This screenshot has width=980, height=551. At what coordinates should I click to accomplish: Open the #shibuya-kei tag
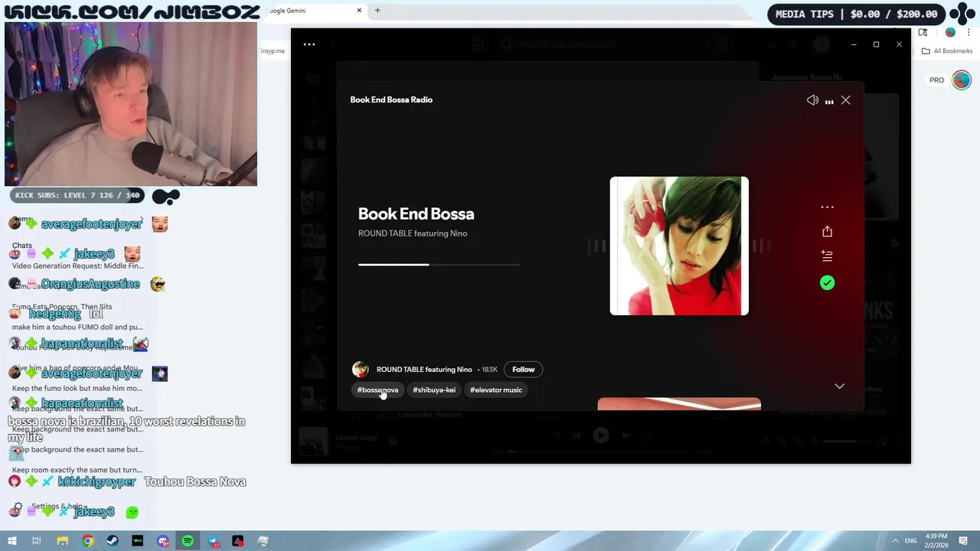tap(434, 390)
